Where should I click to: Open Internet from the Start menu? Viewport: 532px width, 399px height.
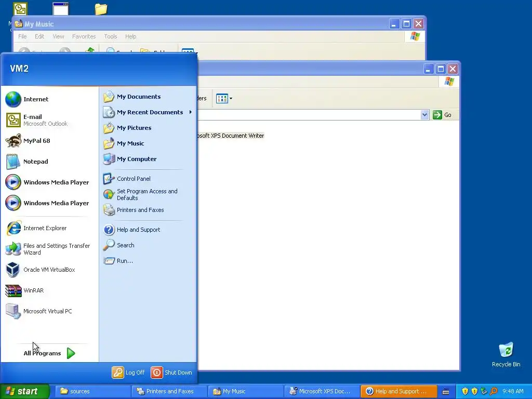coord(49,99)
